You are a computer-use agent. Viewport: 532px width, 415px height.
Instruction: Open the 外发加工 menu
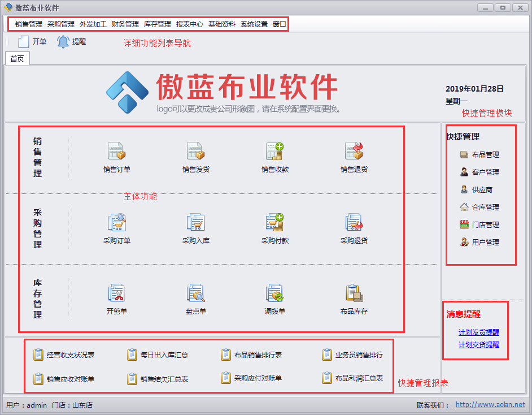click(x=93, y=24)
